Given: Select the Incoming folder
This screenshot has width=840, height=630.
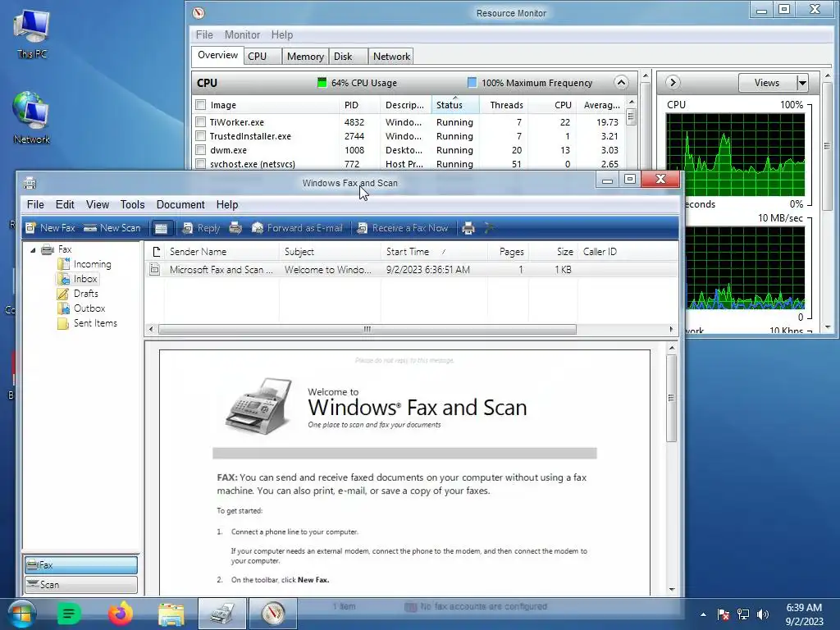Looking at the screenshot, I should click(84, 264).
